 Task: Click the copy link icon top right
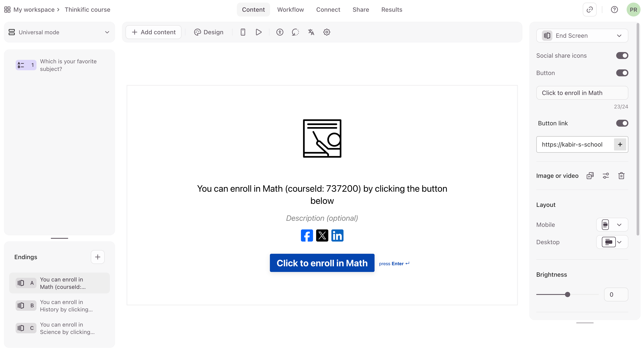pyautogui.click(x=590, y=10)
